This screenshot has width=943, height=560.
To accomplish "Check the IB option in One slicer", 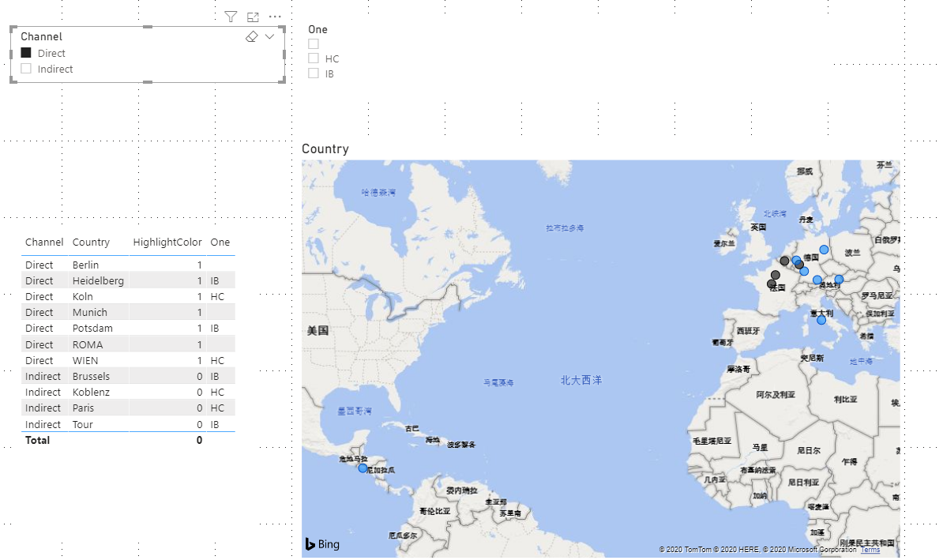I will (314, 73).
